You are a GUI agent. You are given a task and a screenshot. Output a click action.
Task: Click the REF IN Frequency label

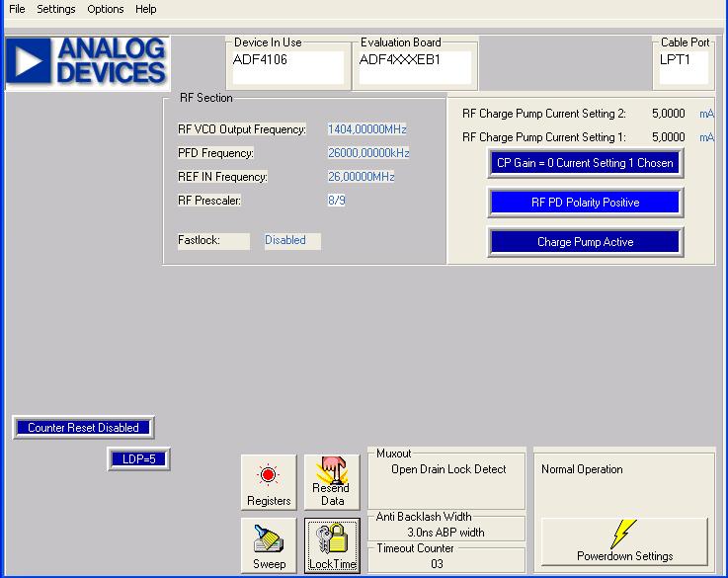point(222,177)
